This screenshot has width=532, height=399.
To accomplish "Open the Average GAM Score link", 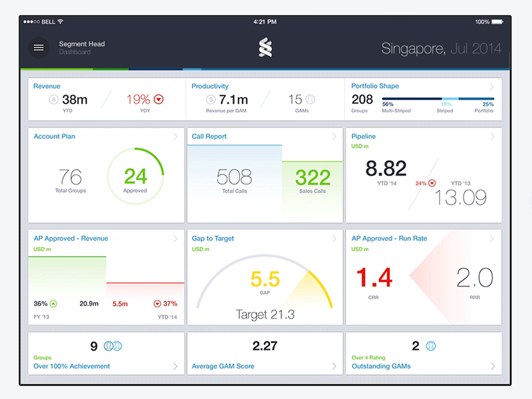I will tap(223, 366).
